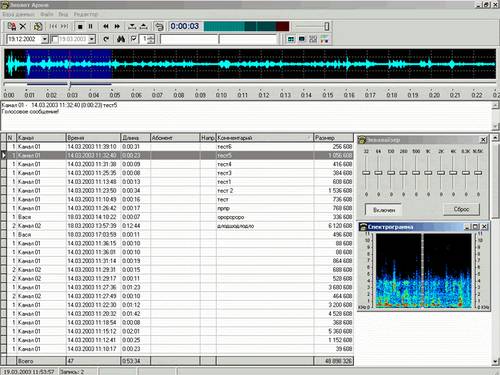Viewport: 500px width, 375px height.
Task: Stop playback with the stop button
Action: point(80,26)
